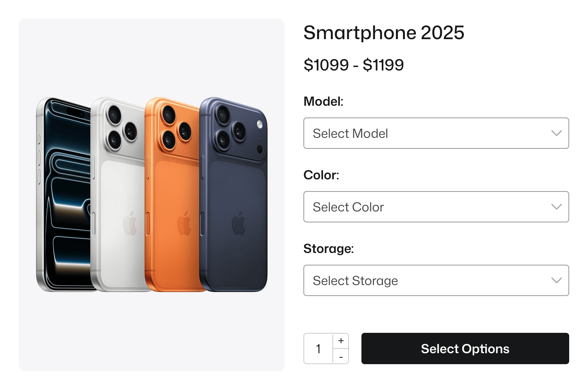Click the price range $1099 - $1199
This screenshot has width=588, height=390.
[x=354, y=65]
